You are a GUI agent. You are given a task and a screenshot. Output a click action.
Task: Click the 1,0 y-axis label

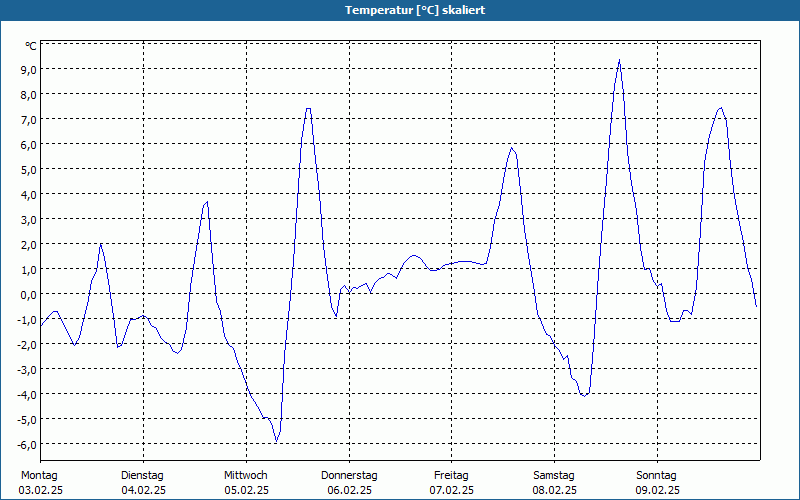point(29,269)
